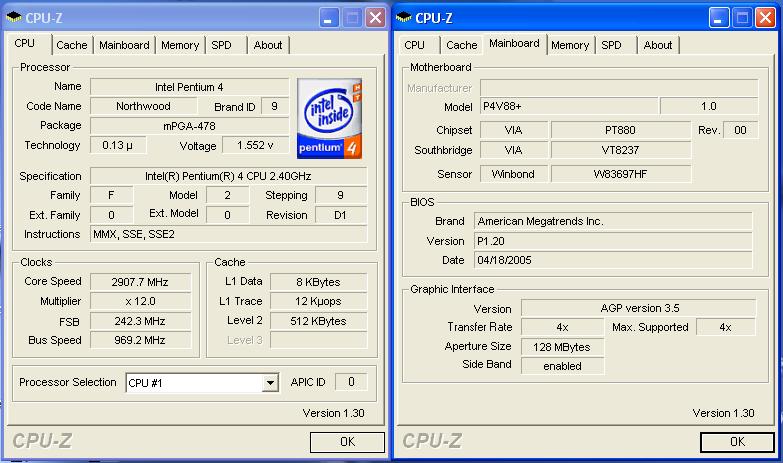Click the Sensor vendor value Winbond

click(513, 174)
